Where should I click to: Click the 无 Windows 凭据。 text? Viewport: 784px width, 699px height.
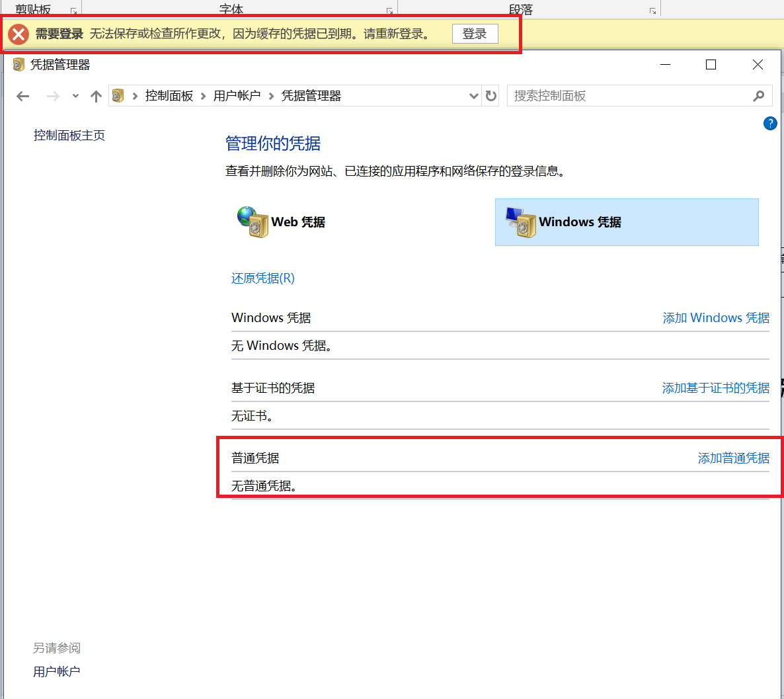tap(282, 346)
